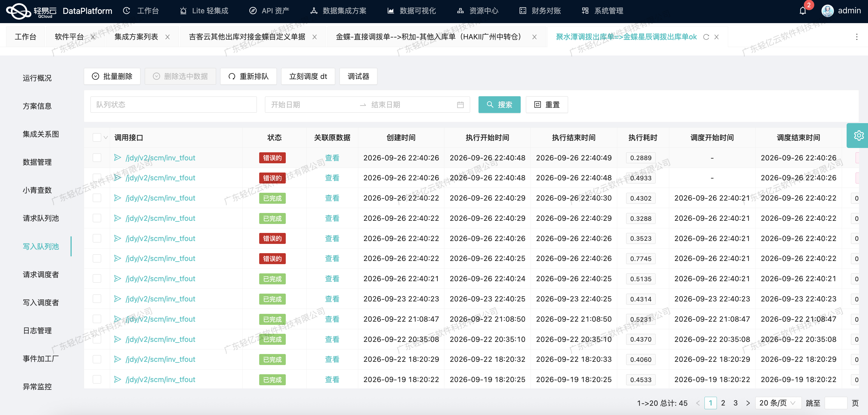
Task: Check the row with duration 0.4302
Action: tap(97, 198)
